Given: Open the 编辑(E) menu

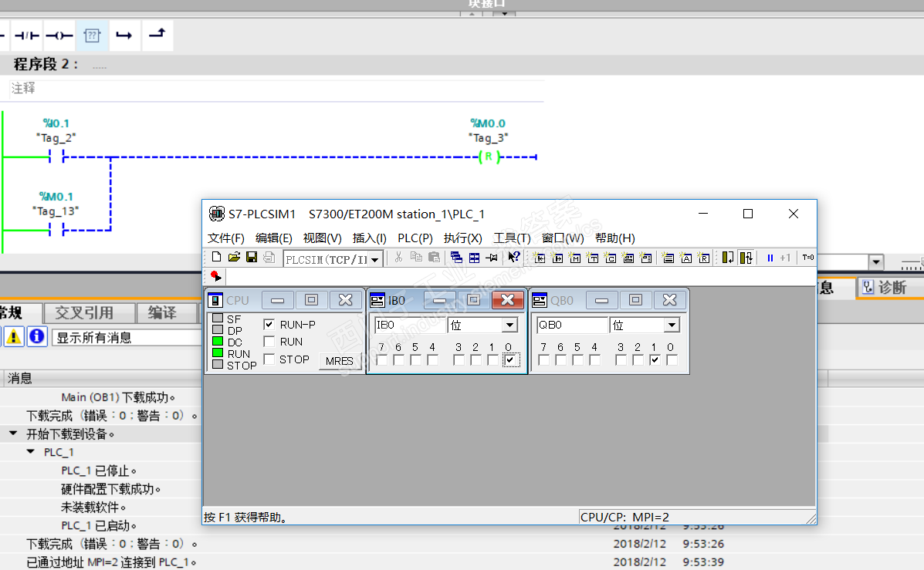Looking at the screenshot, I should (273, 238).
